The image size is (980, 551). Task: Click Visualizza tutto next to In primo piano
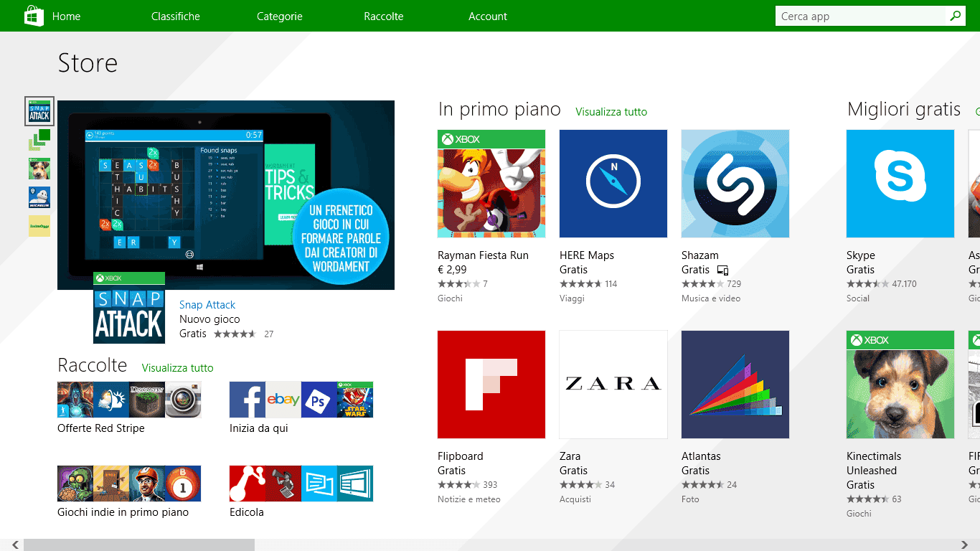[x=611, y=112]
